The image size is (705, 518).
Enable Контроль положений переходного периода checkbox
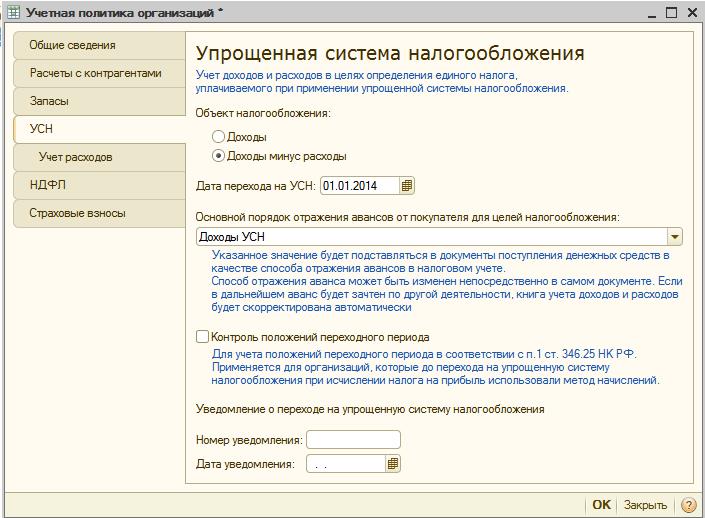point(203,338)
